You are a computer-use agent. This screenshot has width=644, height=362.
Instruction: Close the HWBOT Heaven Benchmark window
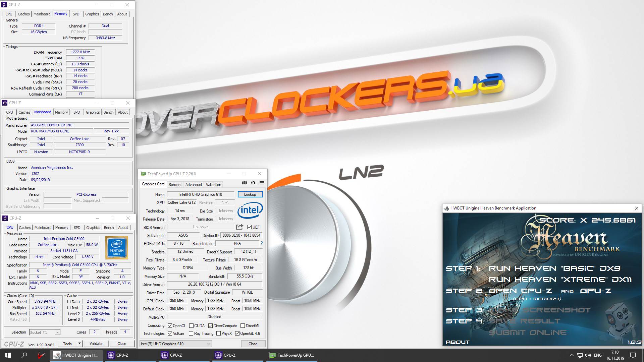[637, 208]
